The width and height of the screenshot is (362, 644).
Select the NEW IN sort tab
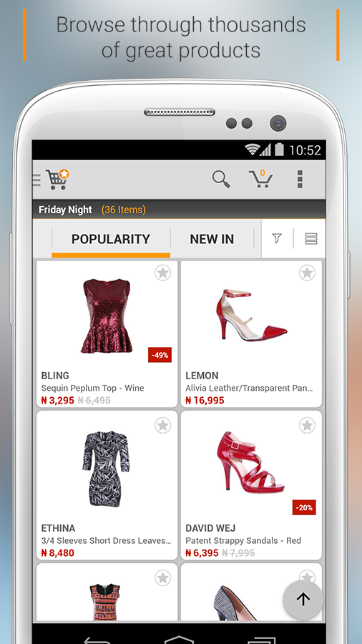point(212,239)
